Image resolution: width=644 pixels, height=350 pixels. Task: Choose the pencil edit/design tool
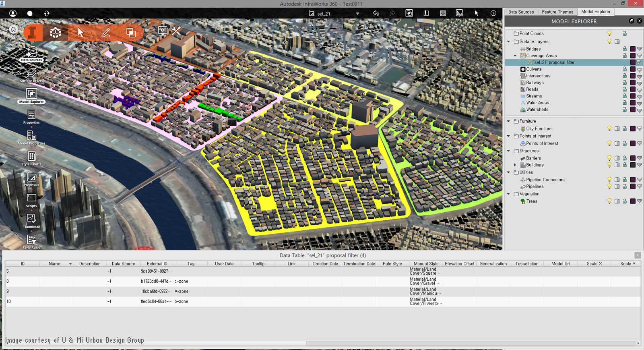pyautogui.click(x=106, y=33)
